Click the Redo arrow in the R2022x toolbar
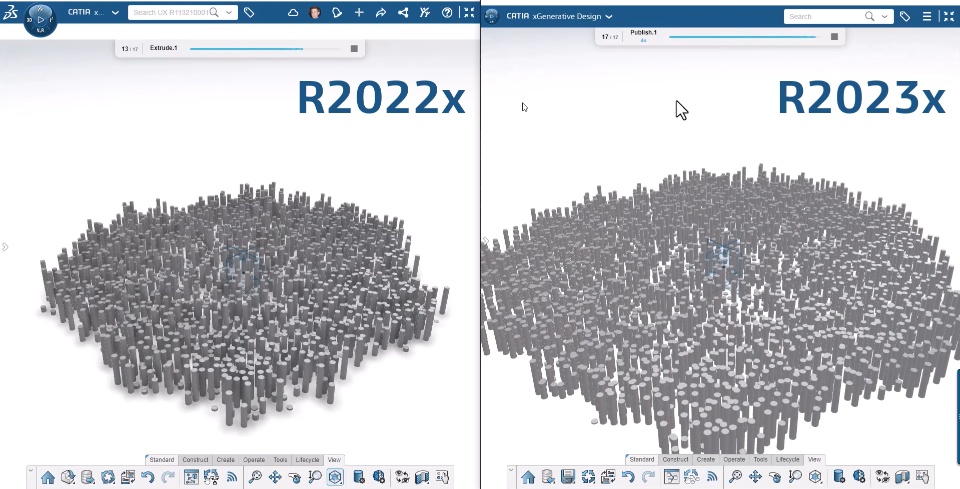The width and height of the screenshot is (960, 489). (168, 477)
